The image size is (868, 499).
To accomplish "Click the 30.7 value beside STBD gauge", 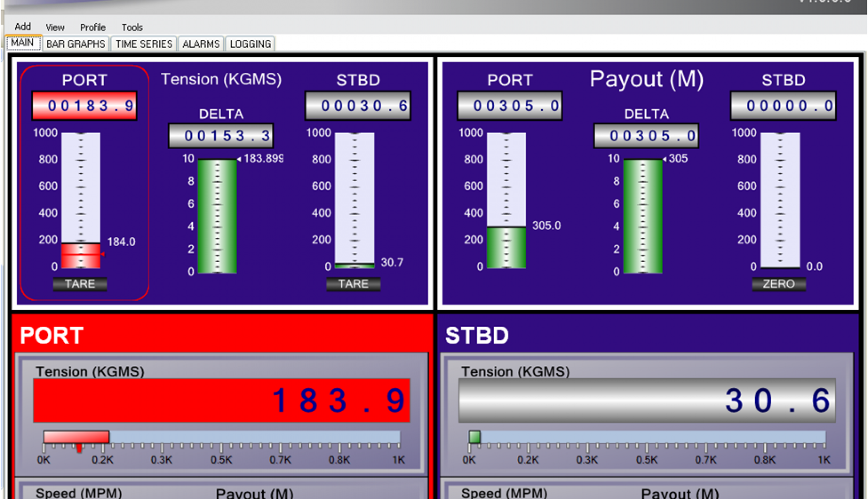I will [x=392, y=262].
